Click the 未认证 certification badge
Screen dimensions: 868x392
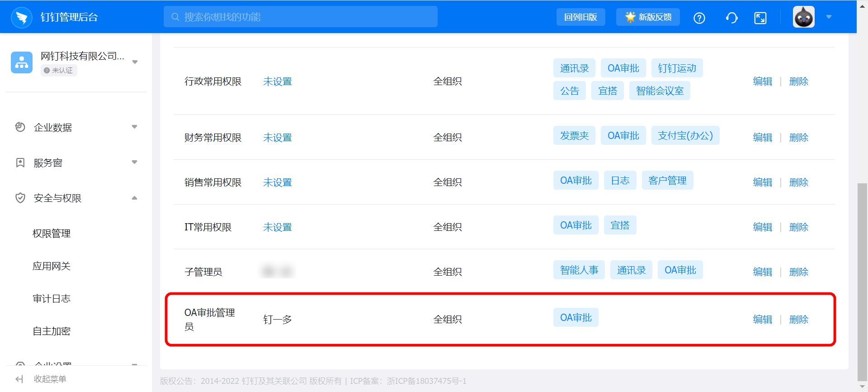59,71
